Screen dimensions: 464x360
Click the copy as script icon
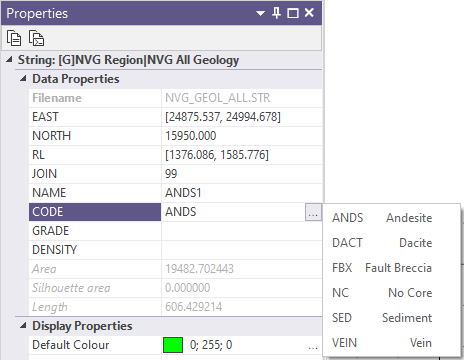pyautogui.click(x=36, y=38)
